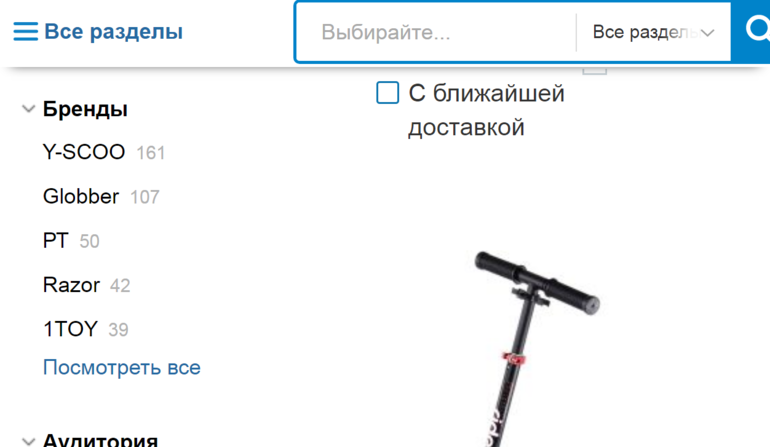The image size is (770, 447).
Task: Click the С ближайшей доставкой label
Action: [486, 110]
